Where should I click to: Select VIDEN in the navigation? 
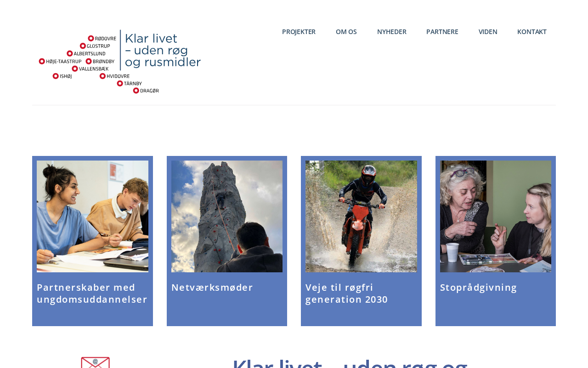point(488,32)
